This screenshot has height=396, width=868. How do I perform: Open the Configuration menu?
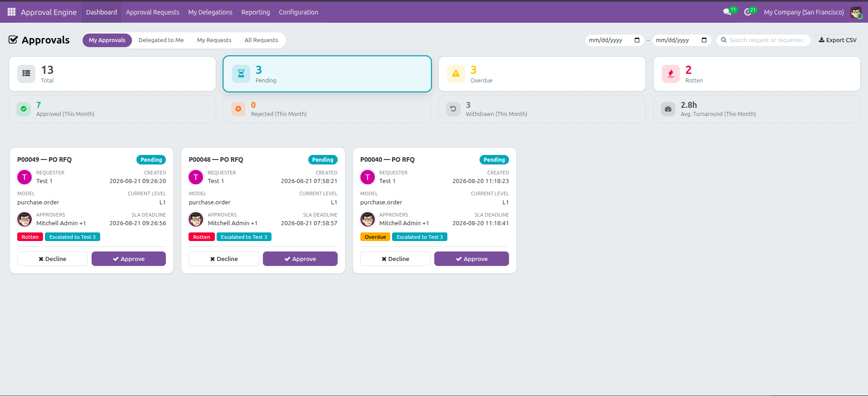coord(299,12)
